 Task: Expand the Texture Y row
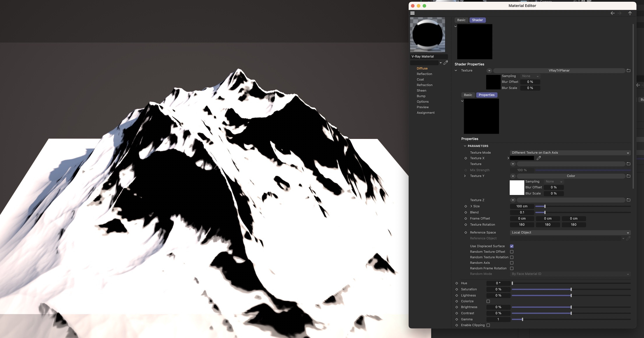pyautogui.click(x=465, y=176)
